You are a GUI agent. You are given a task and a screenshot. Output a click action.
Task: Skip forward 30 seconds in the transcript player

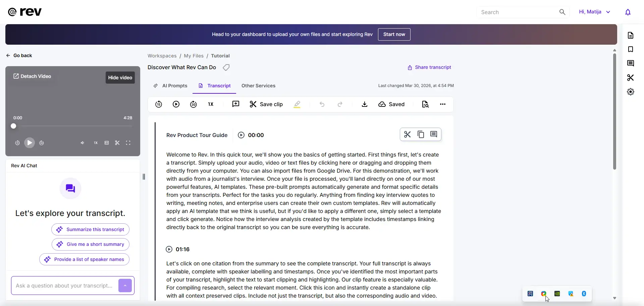[x=194, y=104]
